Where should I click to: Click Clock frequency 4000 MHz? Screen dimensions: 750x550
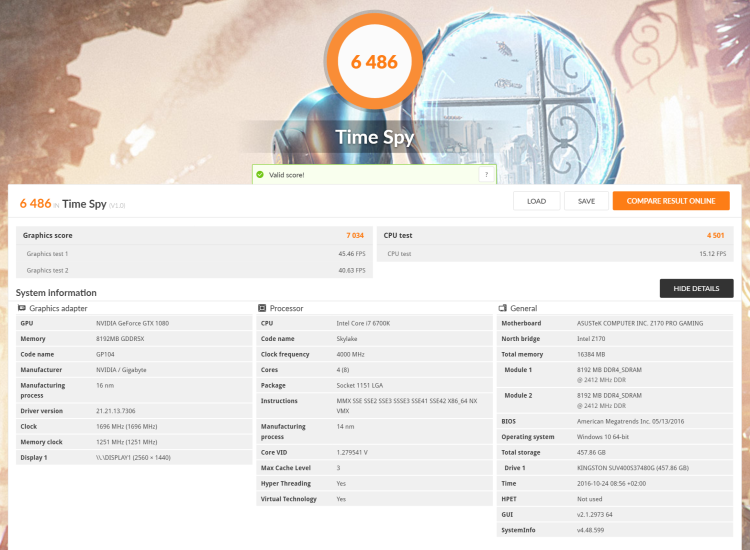(x=351, y=354)
